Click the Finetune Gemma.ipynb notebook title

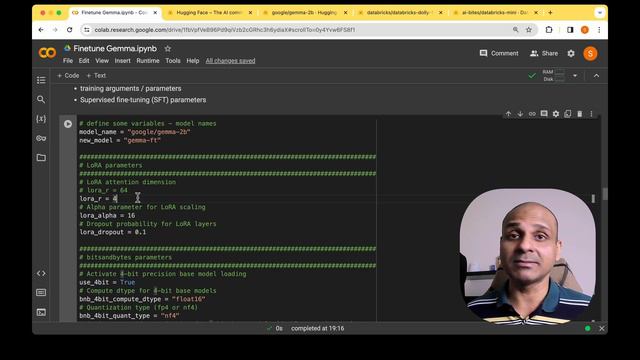(115, 49)
